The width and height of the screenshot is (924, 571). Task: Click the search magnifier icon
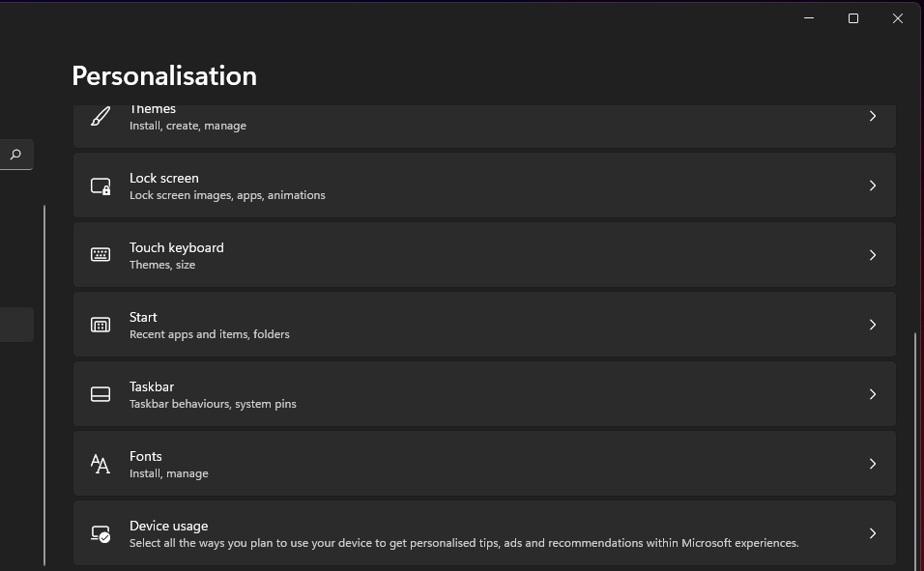click(x=15, y=155)
